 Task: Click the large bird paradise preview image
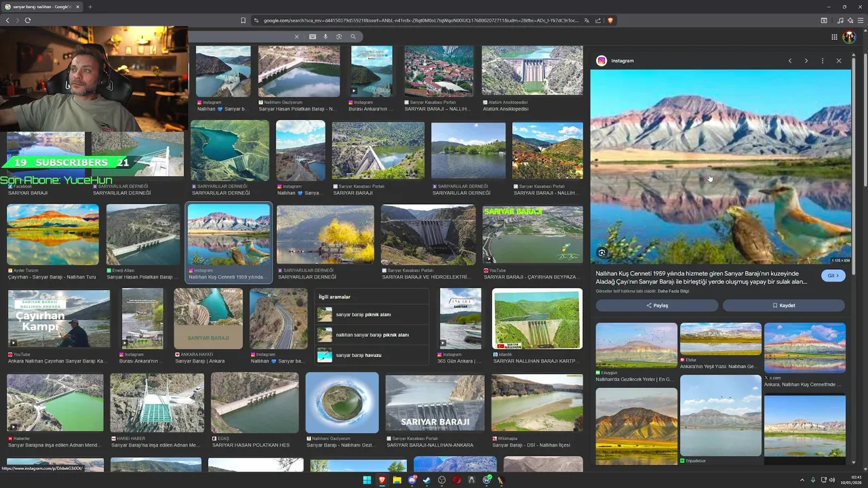[x=720, y=167]
